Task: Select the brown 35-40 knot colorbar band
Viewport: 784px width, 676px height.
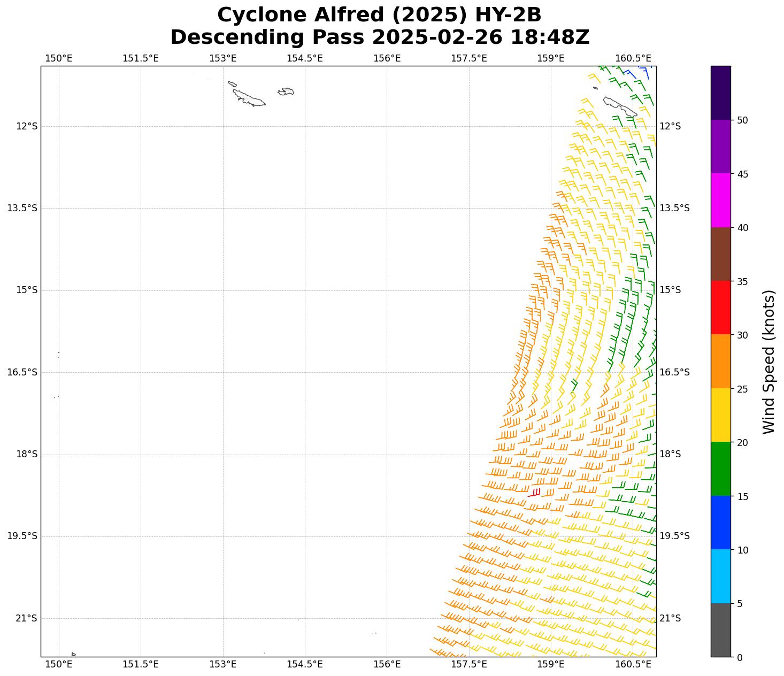Action: (720, 254)
